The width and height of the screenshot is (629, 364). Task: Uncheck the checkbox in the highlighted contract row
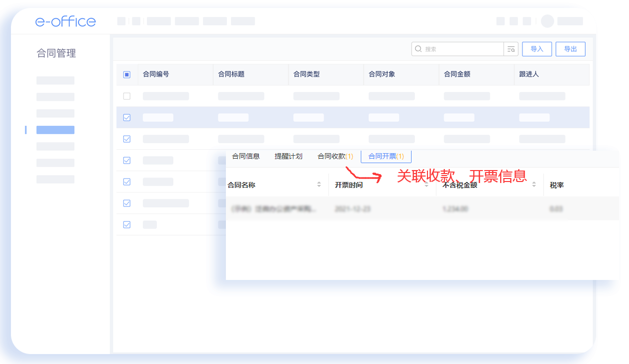[x=127, y=117]
